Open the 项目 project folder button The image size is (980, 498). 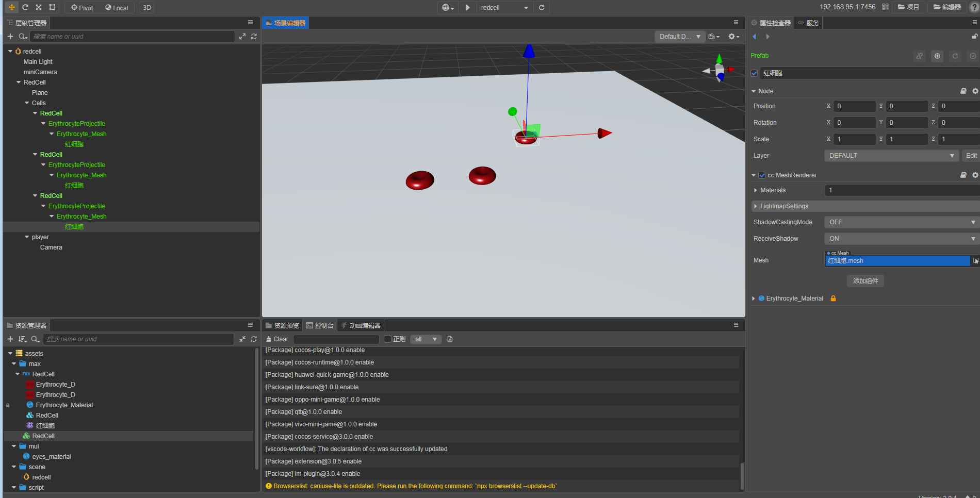pyautogui.click(x=908, y=7)
